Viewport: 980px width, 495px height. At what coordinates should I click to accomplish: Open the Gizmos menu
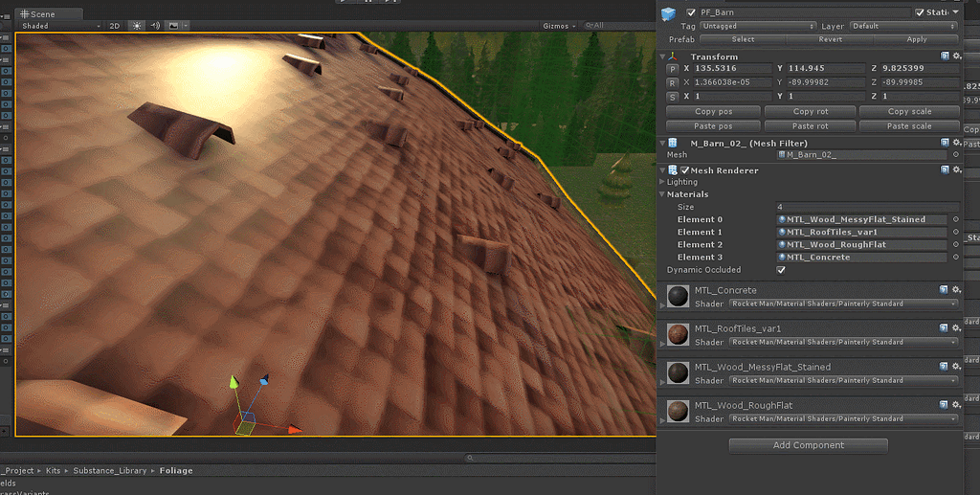point(558,26)
